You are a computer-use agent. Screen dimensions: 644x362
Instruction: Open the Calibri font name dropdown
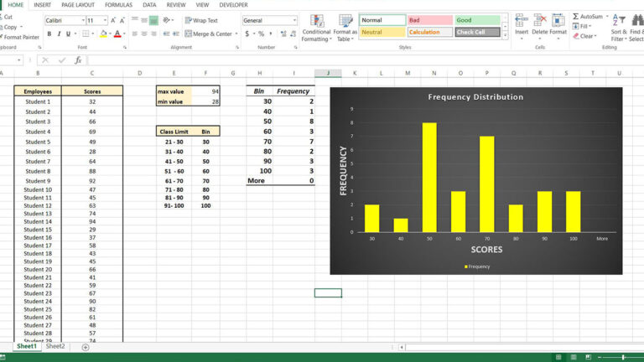tap(82, 20)
